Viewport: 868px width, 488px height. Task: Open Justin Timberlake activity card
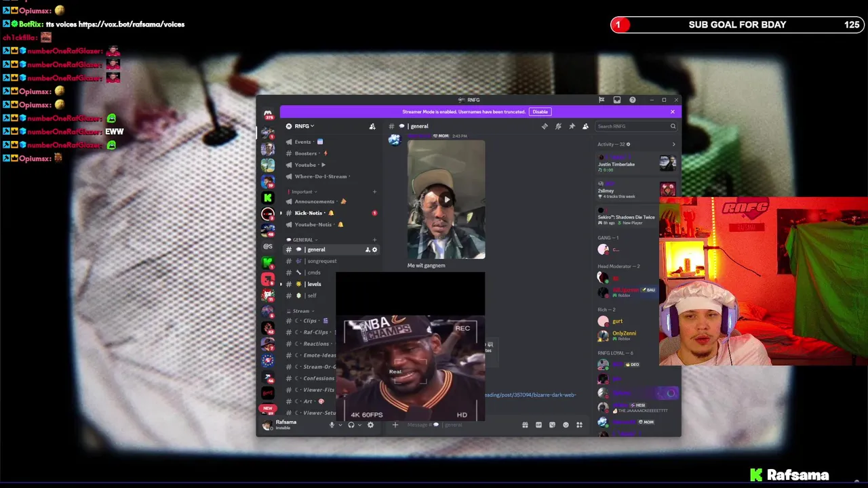click(637, 163)
